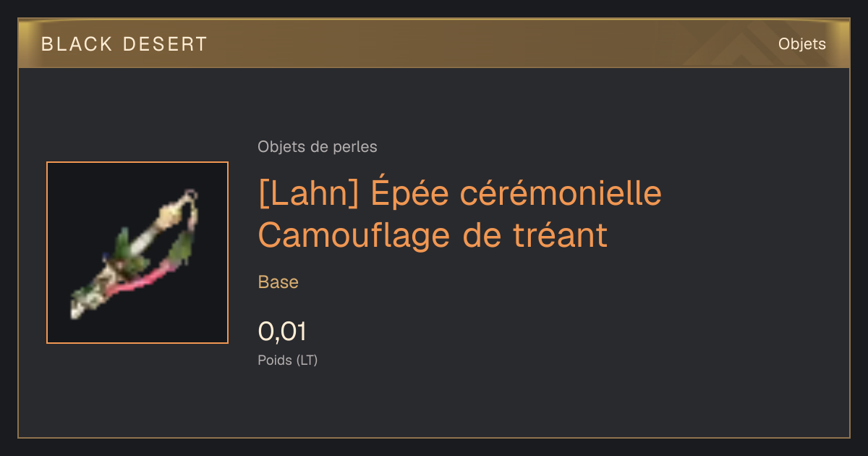Open the Objets link in header

click(x=801, y=44)
